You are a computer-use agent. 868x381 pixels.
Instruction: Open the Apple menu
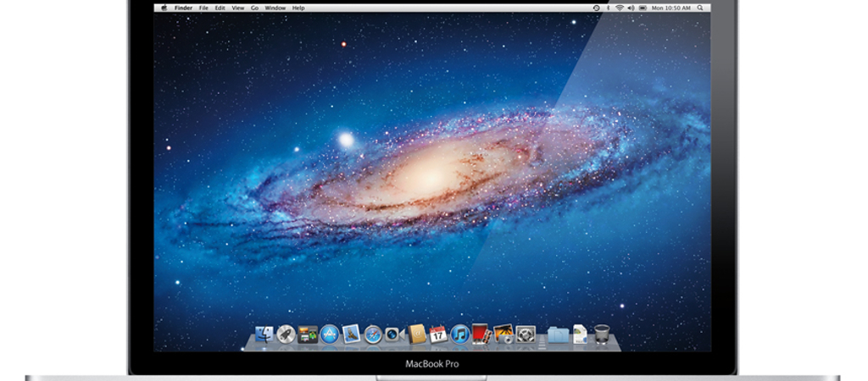tap(164, 8)
